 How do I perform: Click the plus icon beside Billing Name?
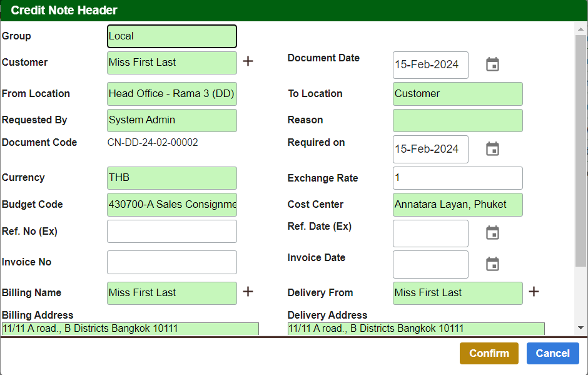coord(248,291)
